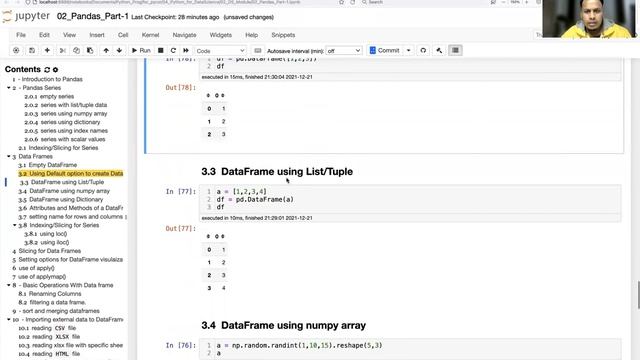The image size is (640, 360).
Task: Restart the kernel icon
Action: point(173,51)
